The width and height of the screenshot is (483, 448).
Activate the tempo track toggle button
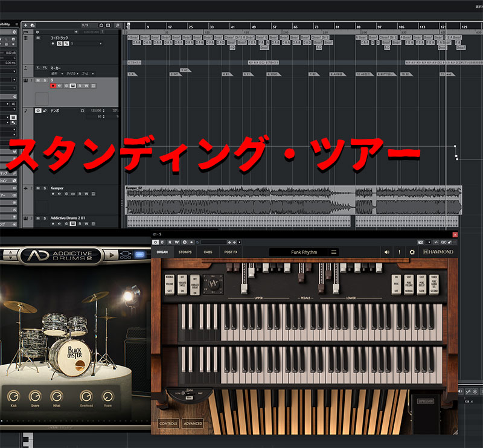point(38,111)
